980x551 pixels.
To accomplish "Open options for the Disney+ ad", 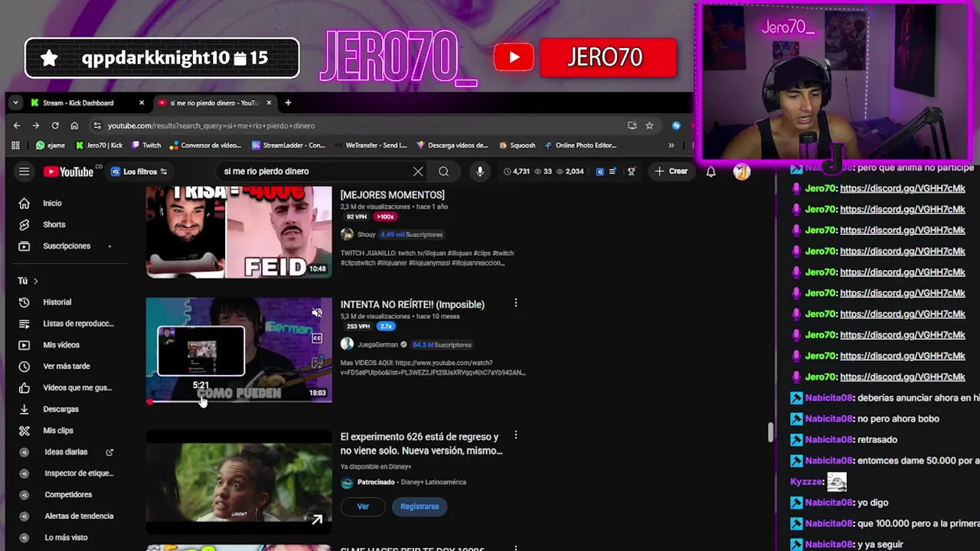I will tap(515, 435).
